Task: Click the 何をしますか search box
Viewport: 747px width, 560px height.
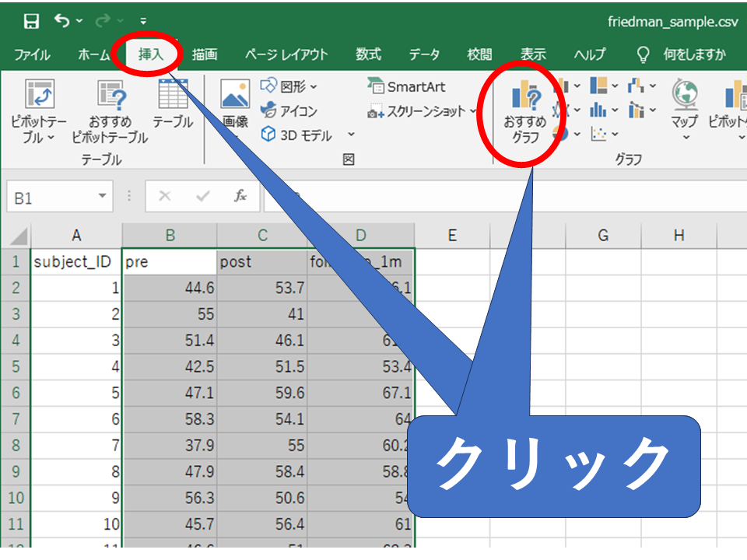Action: pos(694,54)
